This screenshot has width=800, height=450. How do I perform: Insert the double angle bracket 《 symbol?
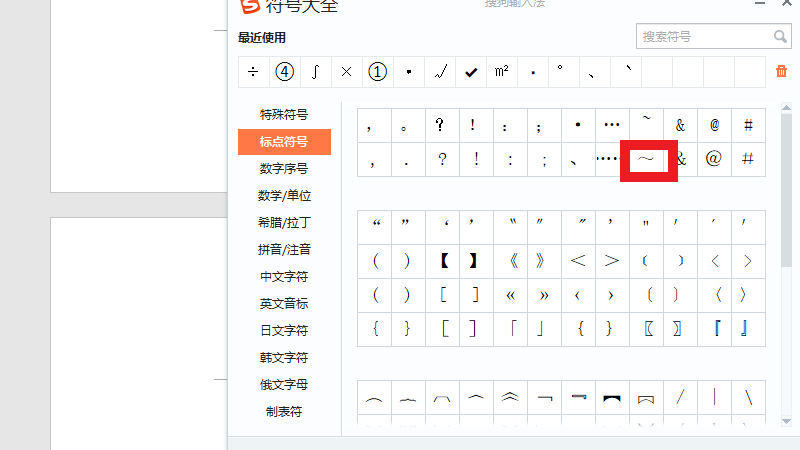point(511,261)
